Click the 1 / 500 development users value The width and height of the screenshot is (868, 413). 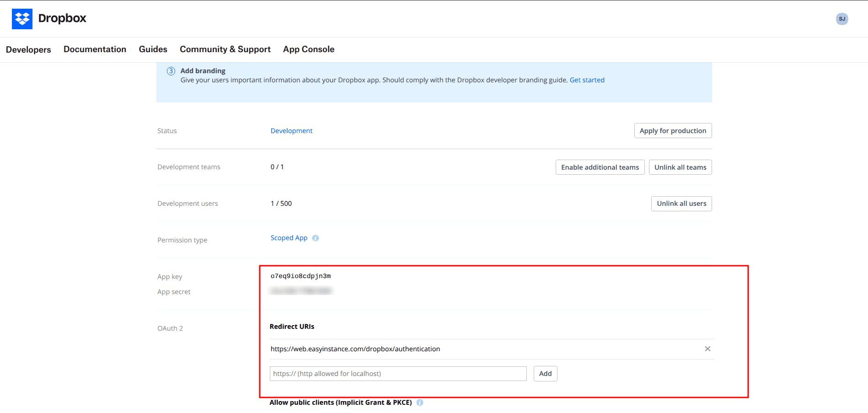281,204
